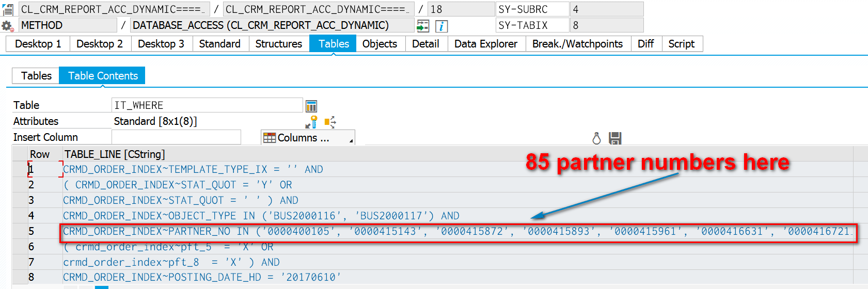Click the key icon in Attributes row
This screenshot has height=289, width=868.
click(312, 122)
